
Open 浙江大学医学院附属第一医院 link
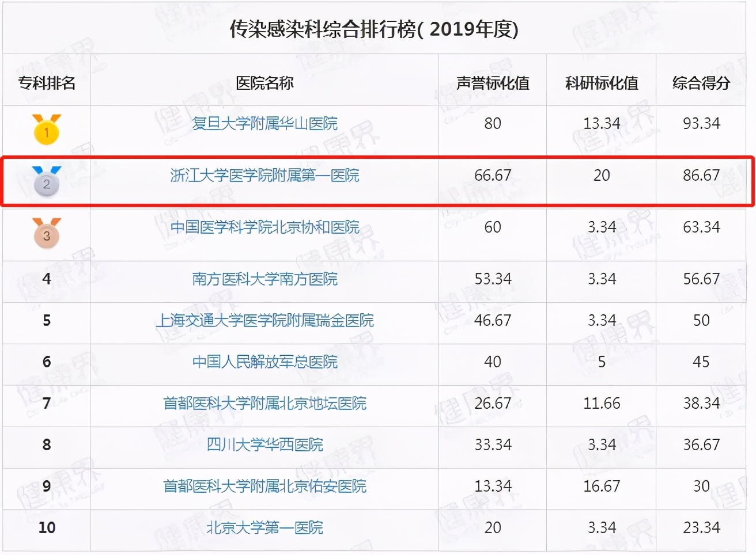click(264, 175)
